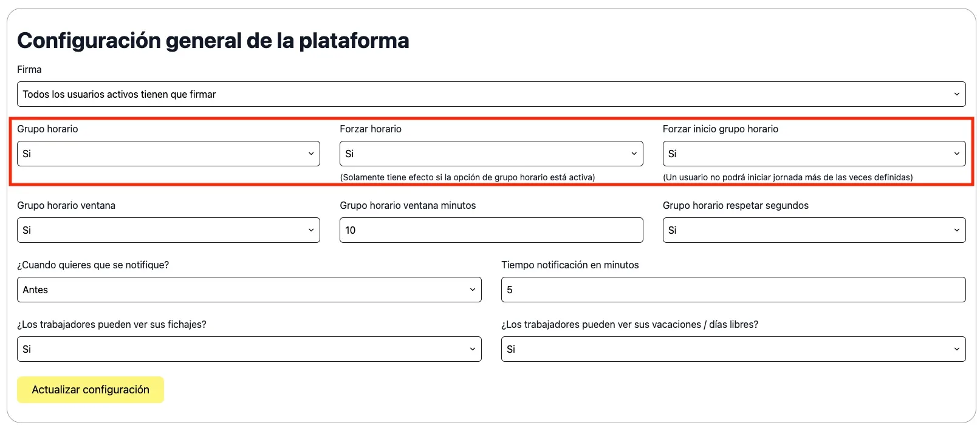This screenshot has width=980, height=428.
Task: Expand Forzar inicio grupo horario select
Action: coord(814,154)
